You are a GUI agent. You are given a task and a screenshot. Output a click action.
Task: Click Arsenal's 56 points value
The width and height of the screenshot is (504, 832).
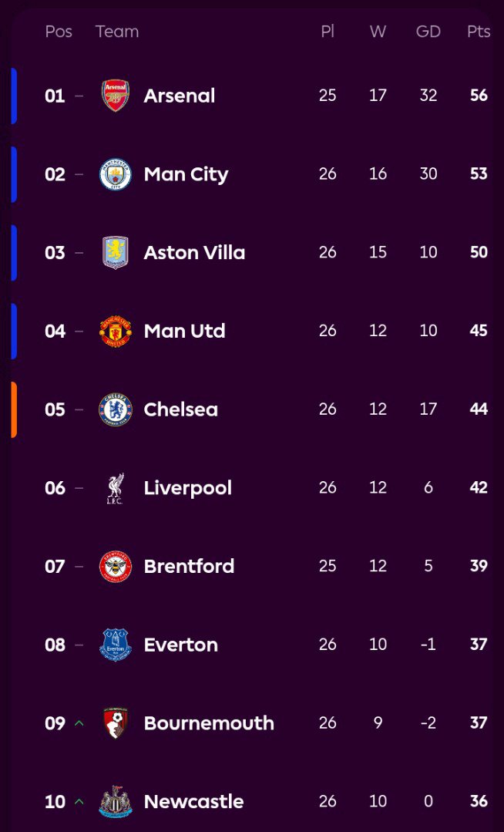479,96
